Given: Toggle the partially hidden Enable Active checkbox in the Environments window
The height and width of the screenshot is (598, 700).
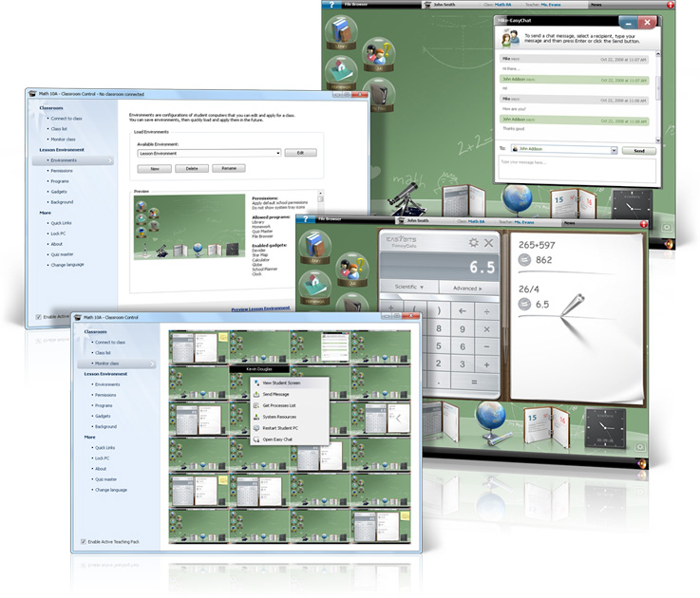Looking at the screenshot, I should pyautogui.click(x=38, y=317).
